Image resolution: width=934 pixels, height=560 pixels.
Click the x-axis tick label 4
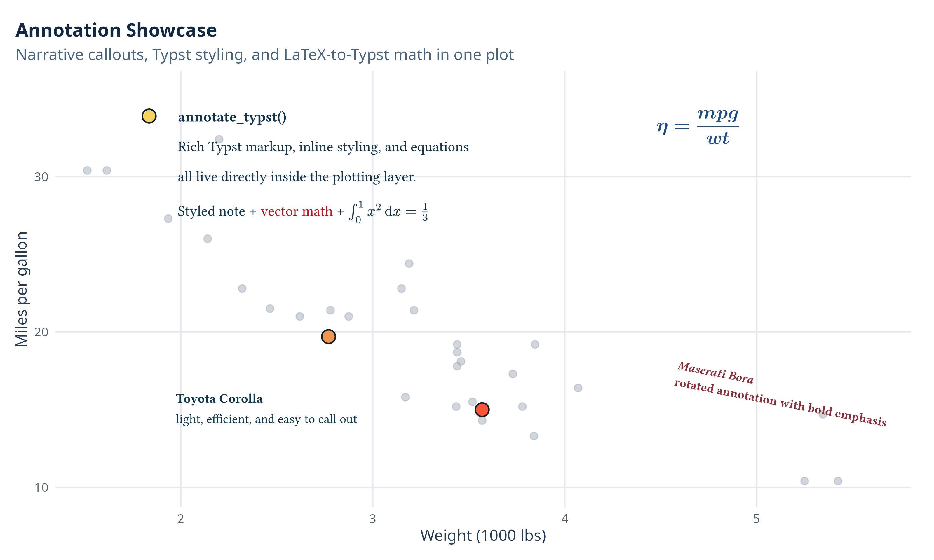click(564, 519)
